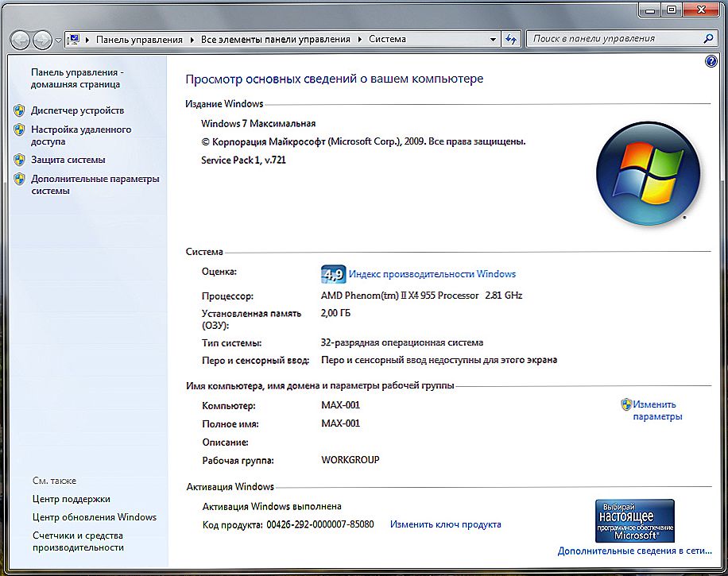Click the shield icon beside Диспетчер устройств
The width and height of the screenshot is (728, 576).
tap(20, 110)
